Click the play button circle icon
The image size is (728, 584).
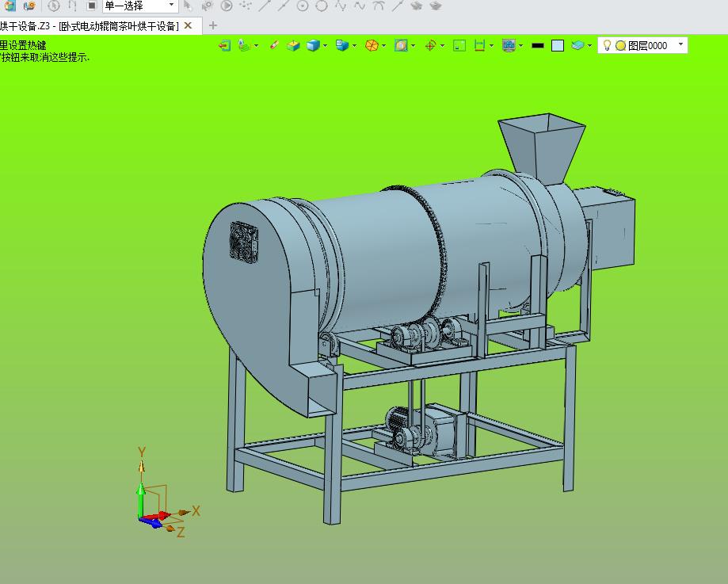point(227,6)
